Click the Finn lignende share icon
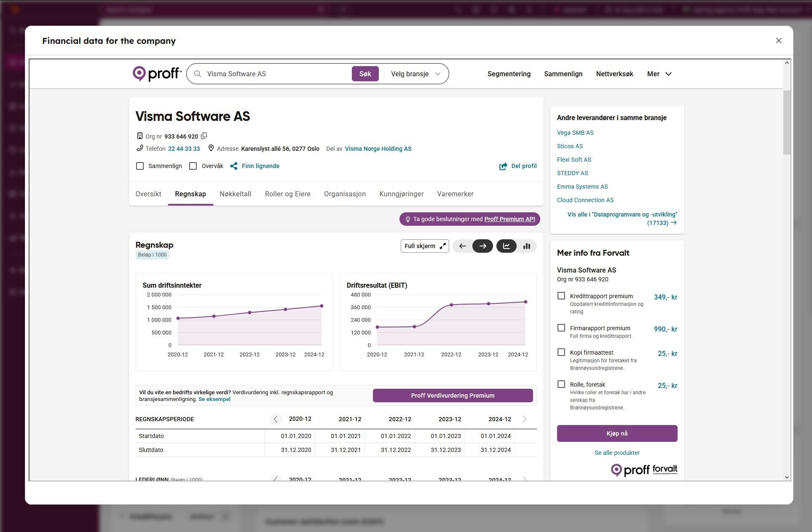 (234, 166)
